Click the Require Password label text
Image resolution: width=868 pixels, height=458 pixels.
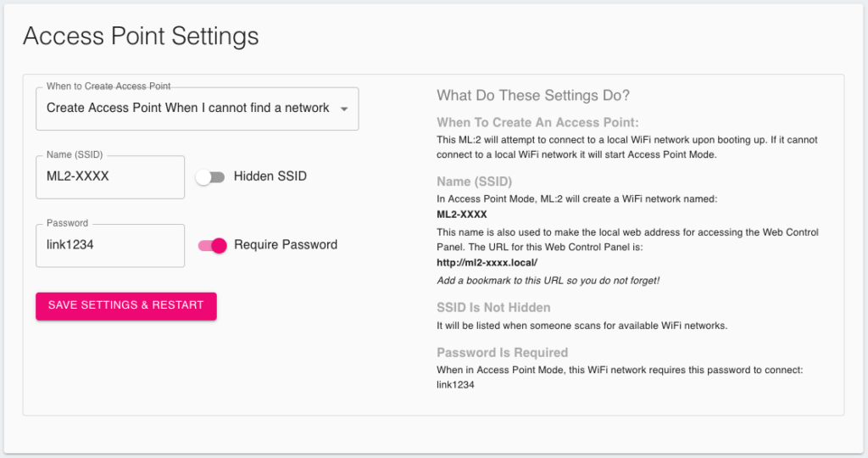point(286,245)
